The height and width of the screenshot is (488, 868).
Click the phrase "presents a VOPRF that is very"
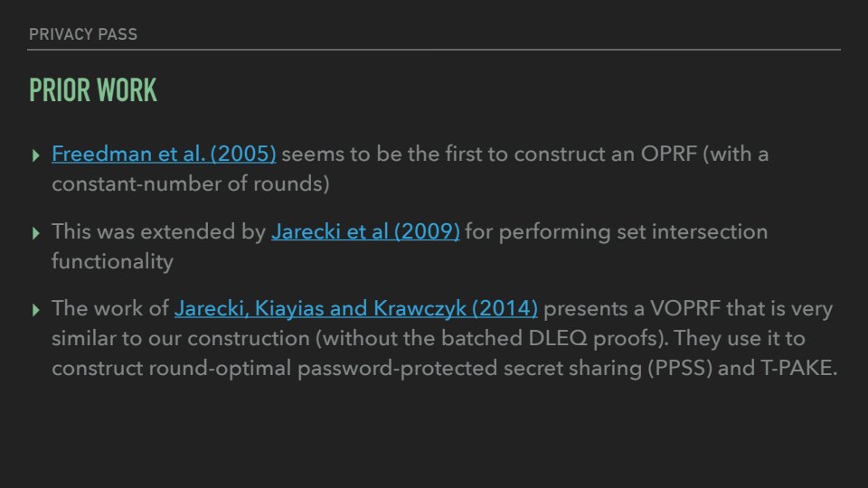click(x=688, y=309)
